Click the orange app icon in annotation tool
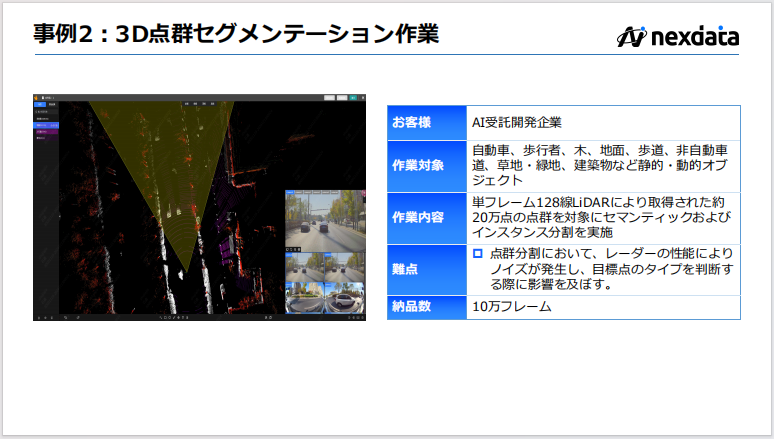 click(37, 97)
